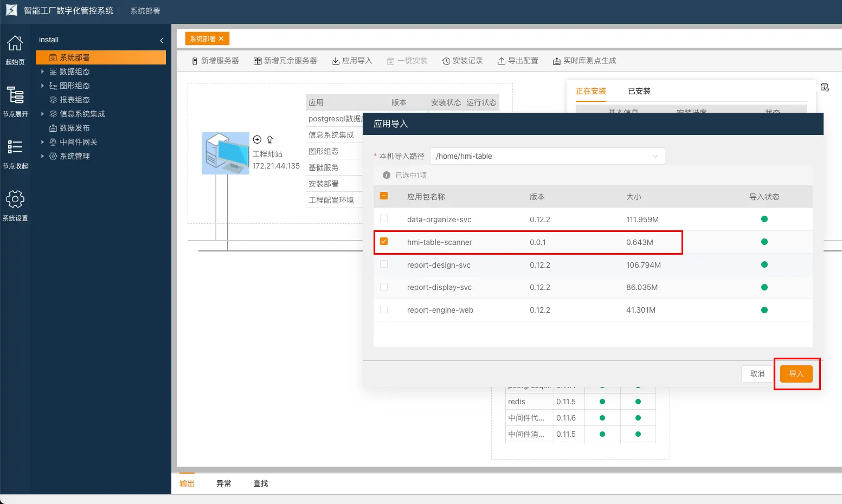Check the data-organize-svc checkbox
Image resolution: width=842 pixels, height=504 pixels.
[x=384, y=219]
